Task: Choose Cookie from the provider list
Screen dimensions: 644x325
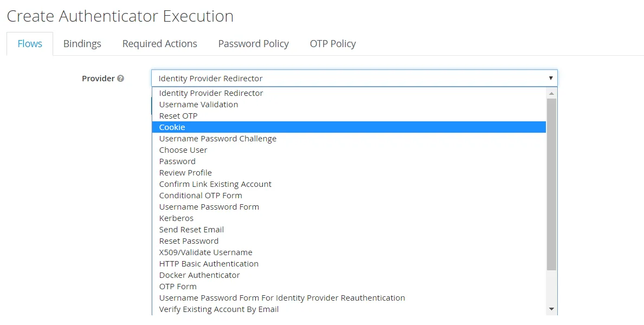Action: (x=172, y=127)
